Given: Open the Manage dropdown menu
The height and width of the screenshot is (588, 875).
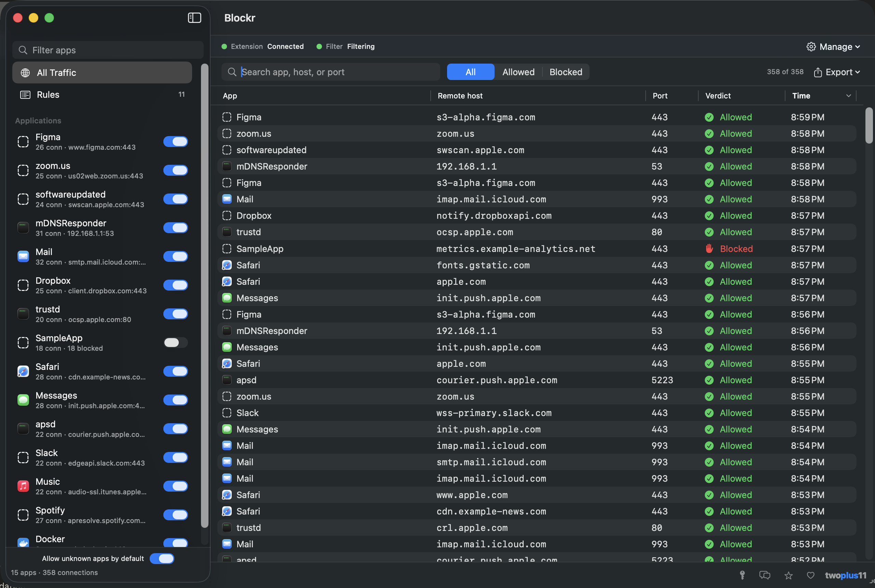Looking at the screenshot, I should [833, 47].
